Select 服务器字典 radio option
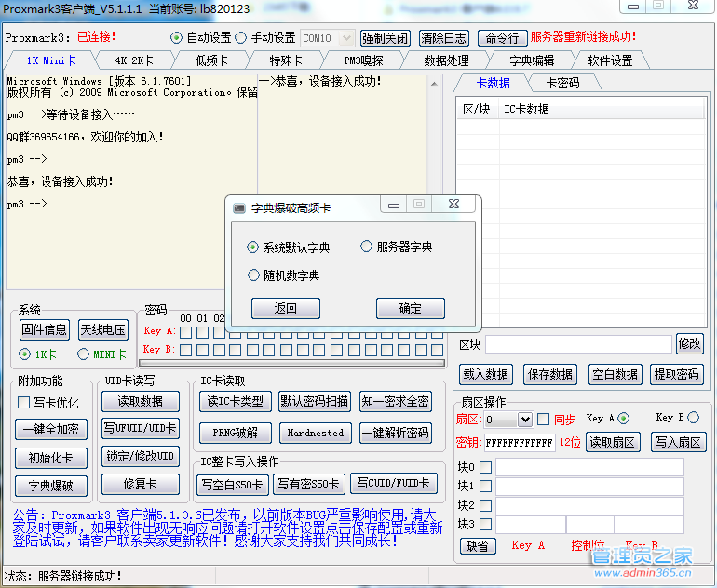 [x=366, y=247]
